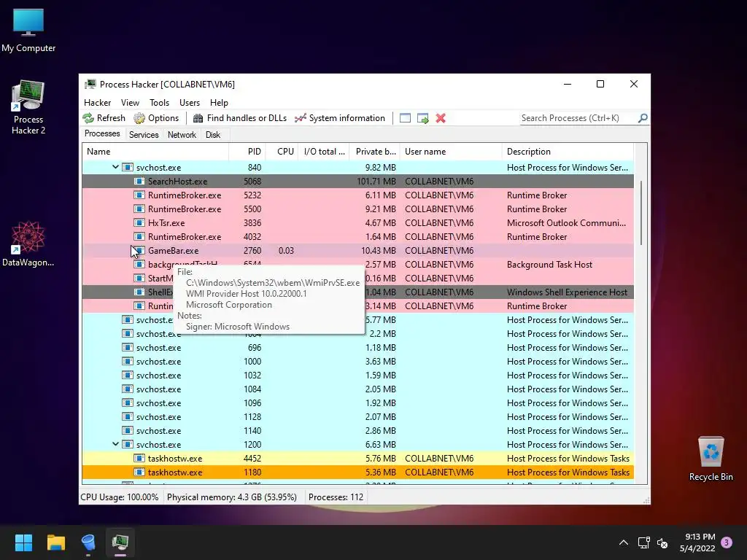The height and width of the screenshot is (560, 747).
Task: Open the Recycle Bin desktop icon
Action: pyautogui.click(x=711, y=459)
